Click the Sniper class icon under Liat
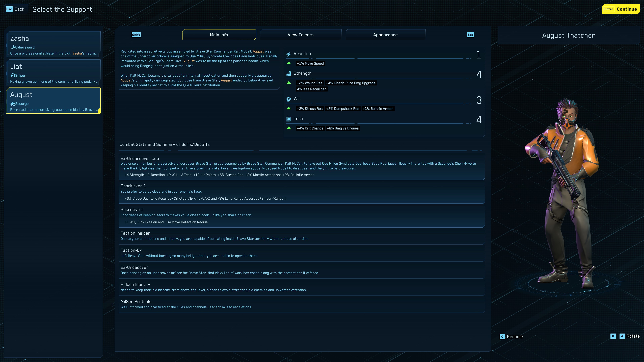The image size is (644, 362). coord(13,75)
